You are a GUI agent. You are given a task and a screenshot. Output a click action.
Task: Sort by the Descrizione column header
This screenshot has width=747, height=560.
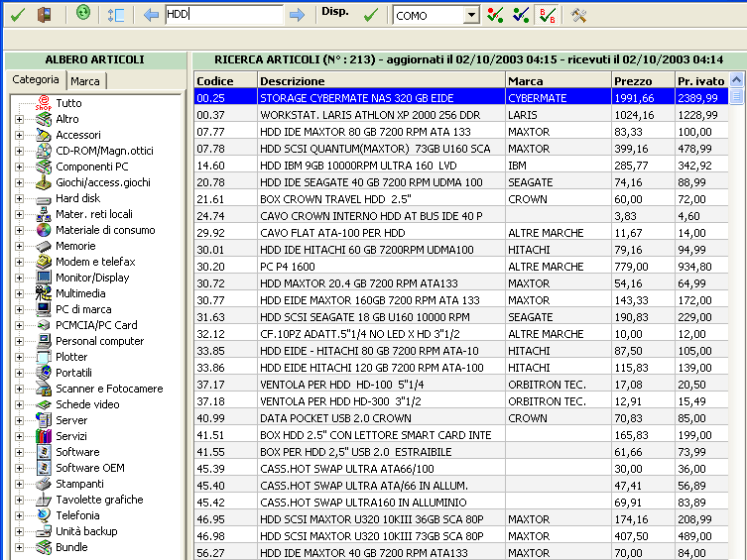pos(381,80)
